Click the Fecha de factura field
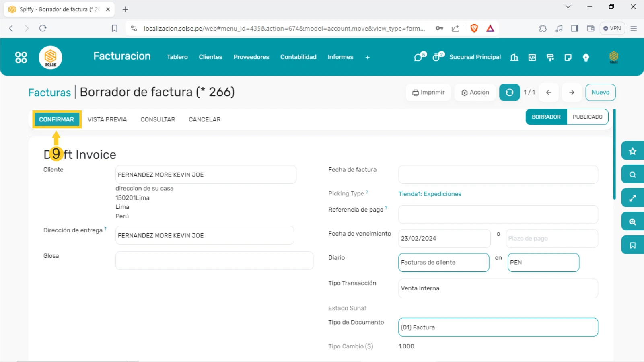Screen dimensions: 644x362 (498, 175)
